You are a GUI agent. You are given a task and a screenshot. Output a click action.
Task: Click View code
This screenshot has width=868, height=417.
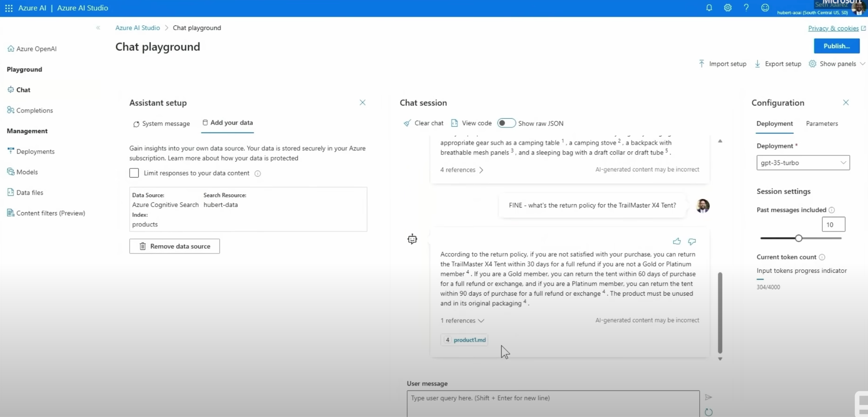[x=471, y=123]
